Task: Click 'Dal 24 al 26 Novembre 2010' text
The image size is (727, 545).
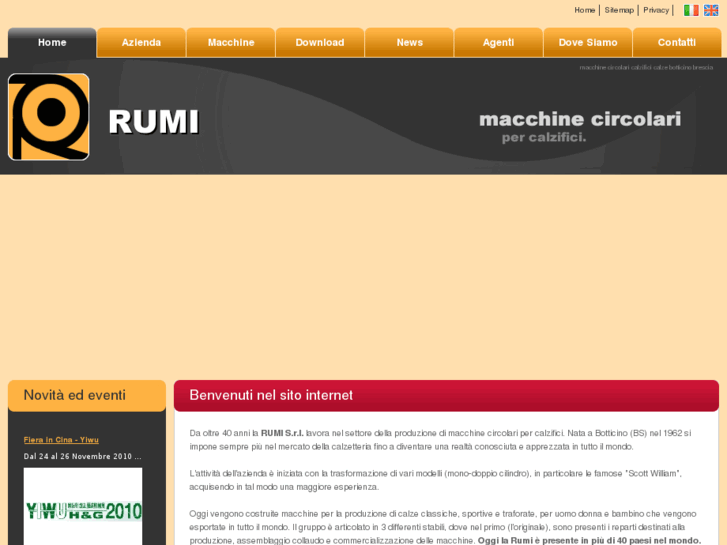Action: (83, 456)
